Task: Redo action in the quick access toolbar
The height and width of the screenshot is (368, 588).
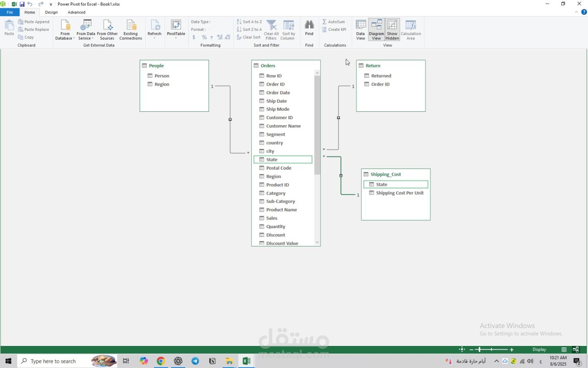Action: (41, 4)
